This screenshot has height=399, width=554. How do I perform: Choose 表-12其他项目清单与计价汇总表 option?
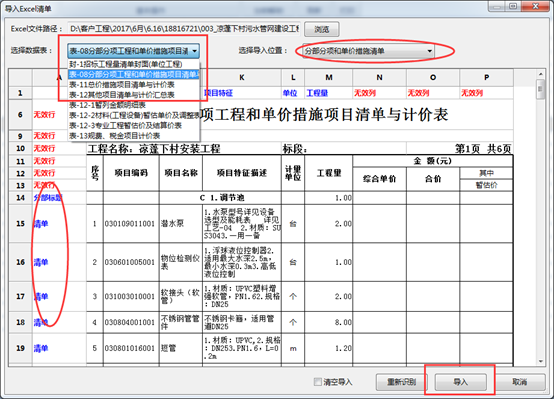coord(134,95)
